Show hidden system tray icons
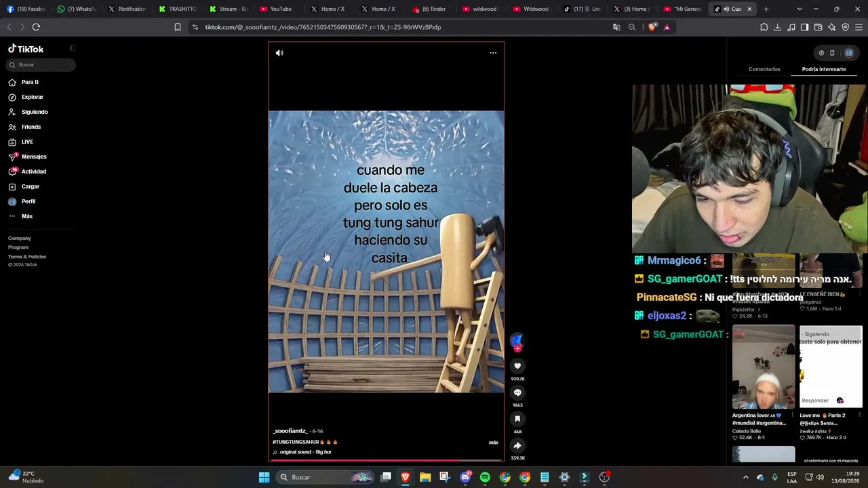This screenshot has height=488, width=868. click(x=745, y=477)
